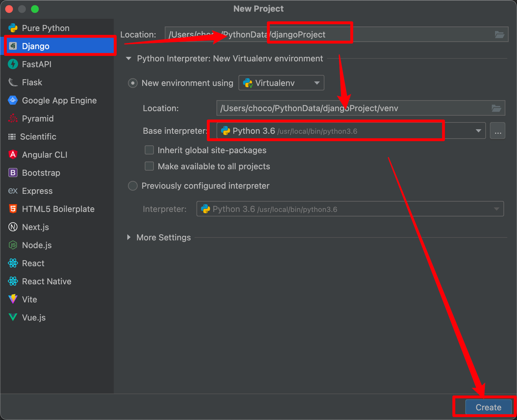This screenshot has height=420, width=517.
Task: Choose the Flask icon in sidebar
Action: 13,82
